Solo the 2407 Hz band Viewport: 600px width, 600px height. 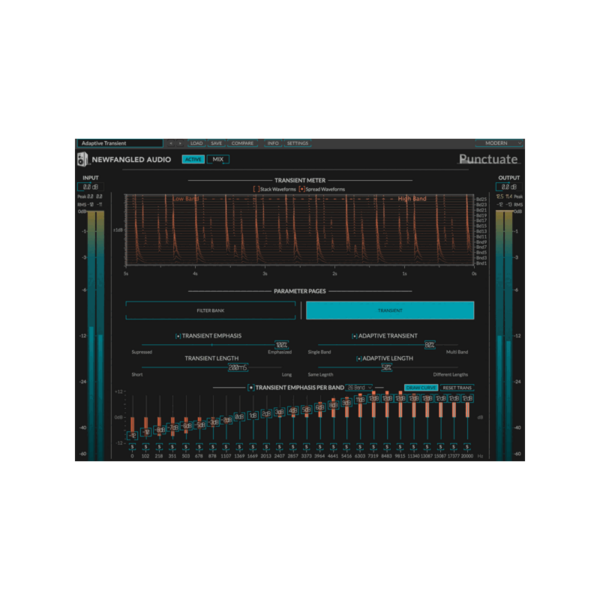[280, 447]
